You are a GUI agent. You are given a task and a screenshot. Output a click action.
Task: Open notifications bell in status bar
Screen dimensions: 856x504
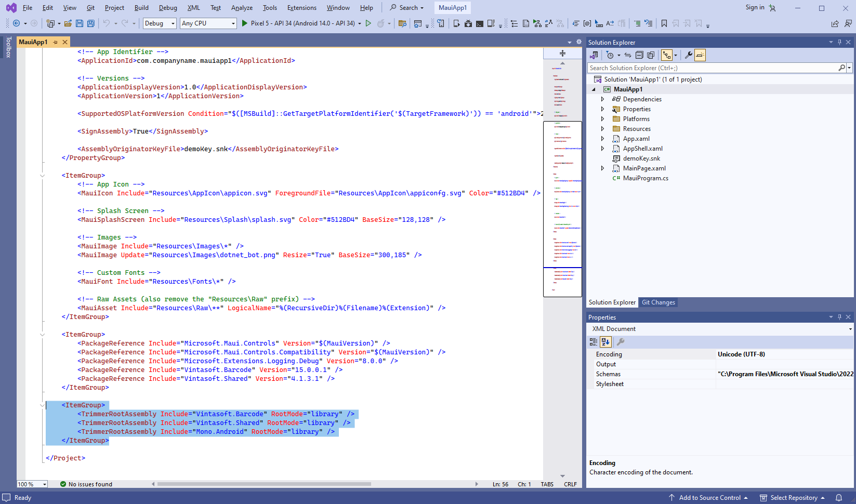pos(839,498)
